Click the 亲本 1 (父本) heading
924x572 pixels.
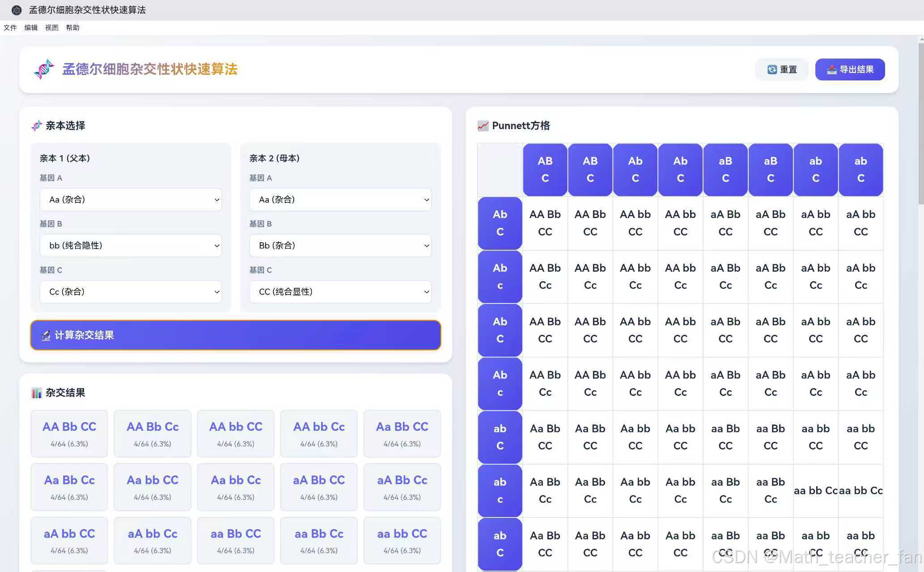[65, 158]
